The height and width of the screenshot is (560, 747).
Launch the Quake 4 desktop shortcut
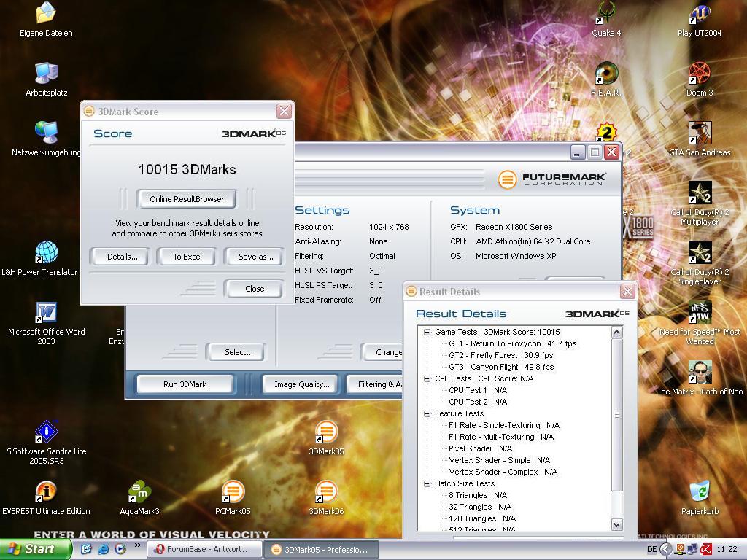[x=606, y=19]
